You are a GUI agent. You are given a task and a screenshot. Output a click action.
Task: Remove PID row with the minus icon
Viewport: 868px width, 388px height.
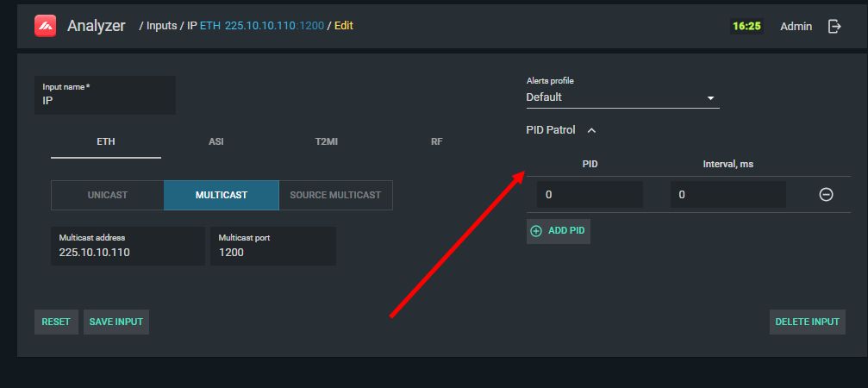826,195
